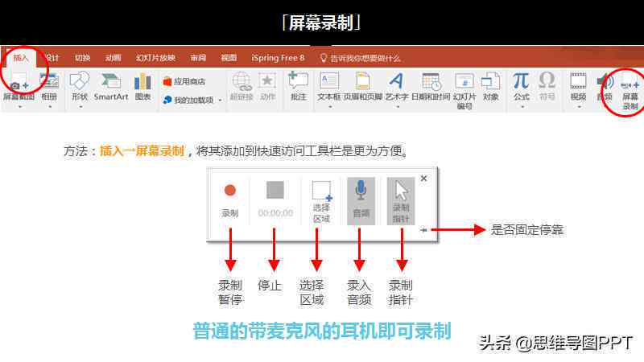Click the 文本框 text box icon

(x=329, y=80)
